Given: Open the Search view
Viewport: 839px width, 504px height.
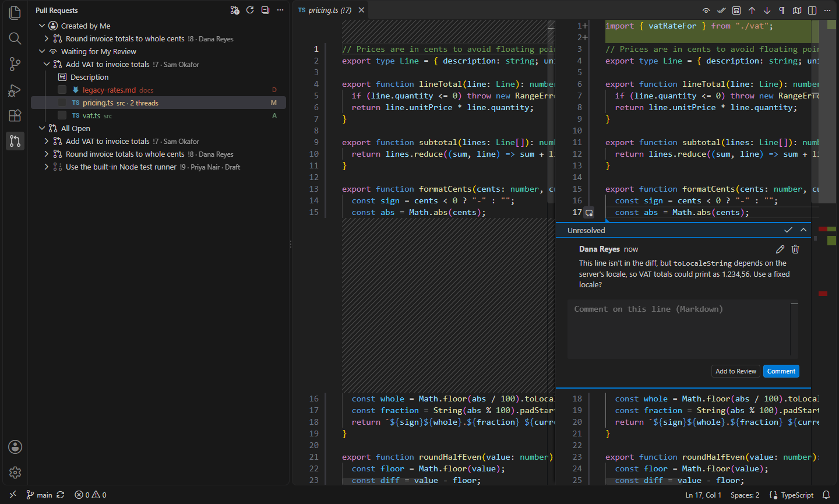Looking at the screenshot, I should point(15,38).
